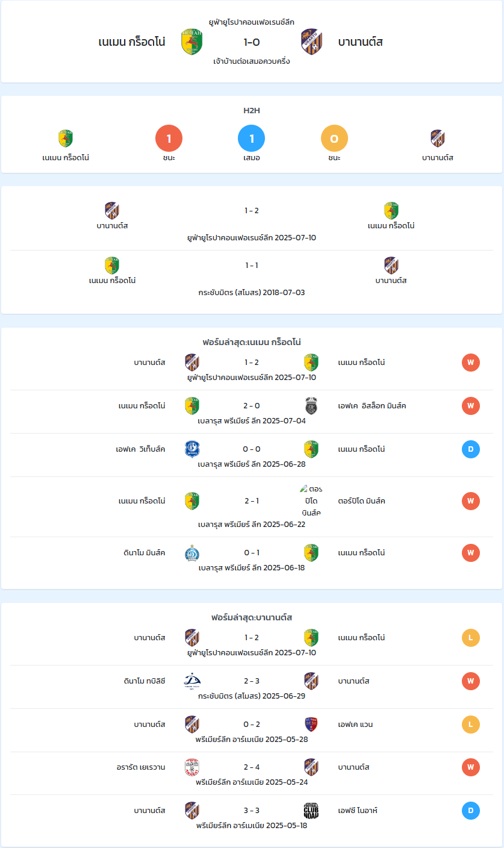
Task: Click the red home wins circle in H2H
Action: pyautogui.click(x=169, y=139)
